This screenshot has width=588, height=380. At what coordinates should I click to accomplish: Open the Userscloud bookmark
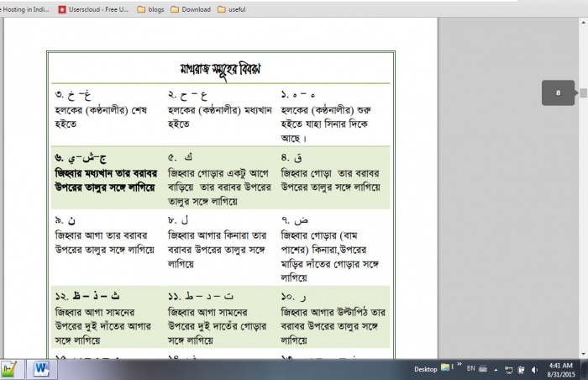tap(93, 9)
